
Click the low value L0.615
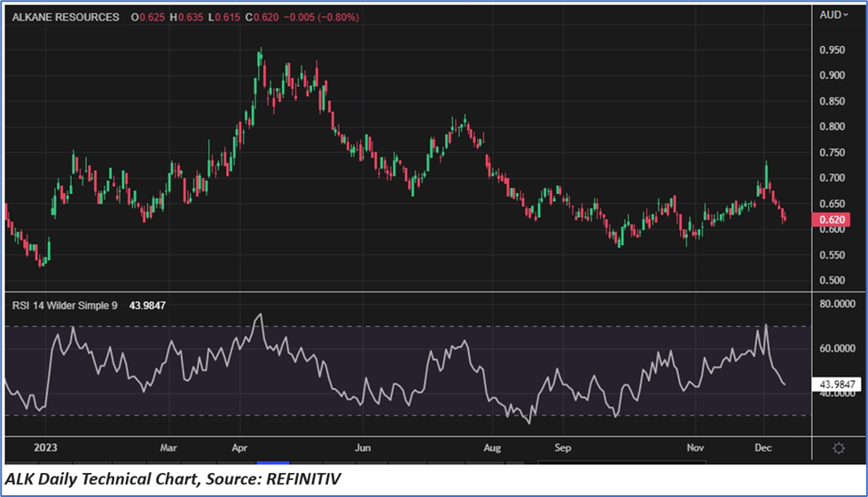tap(224, 17)
